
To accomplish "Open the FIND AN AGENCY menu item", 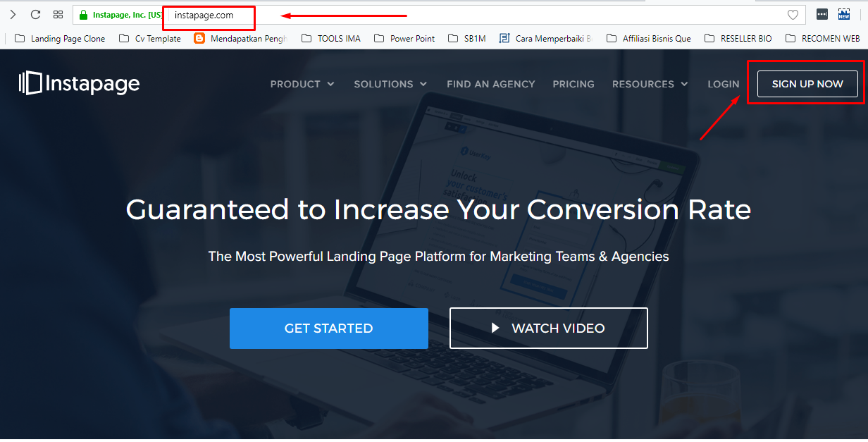I will tap(490, 84).
